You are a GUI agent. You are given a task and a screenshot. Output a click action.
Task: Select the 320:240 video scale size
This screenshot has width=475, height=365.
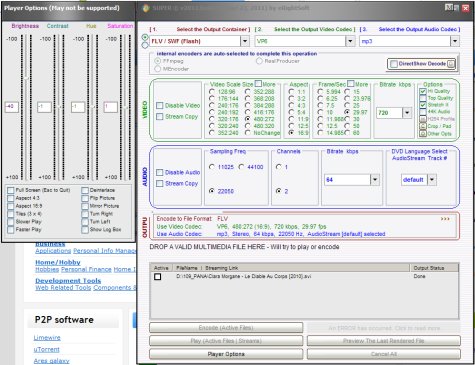(x=212, y=126)
